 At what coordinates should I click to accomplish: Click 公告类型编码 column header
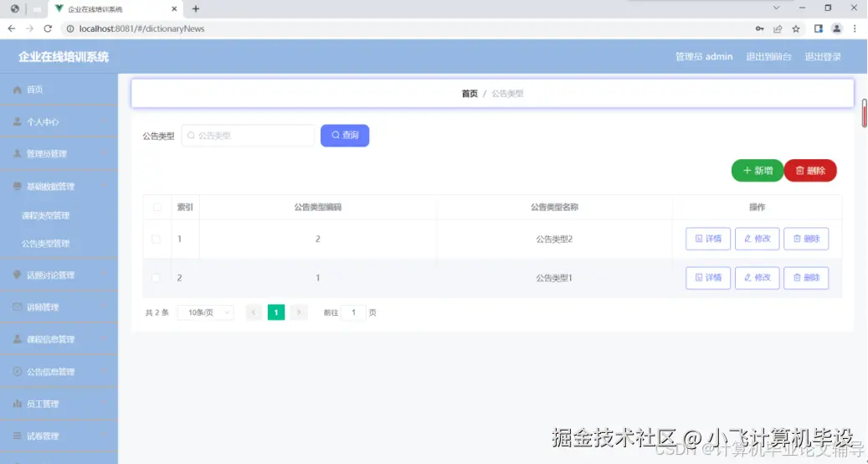pos(318,207)
